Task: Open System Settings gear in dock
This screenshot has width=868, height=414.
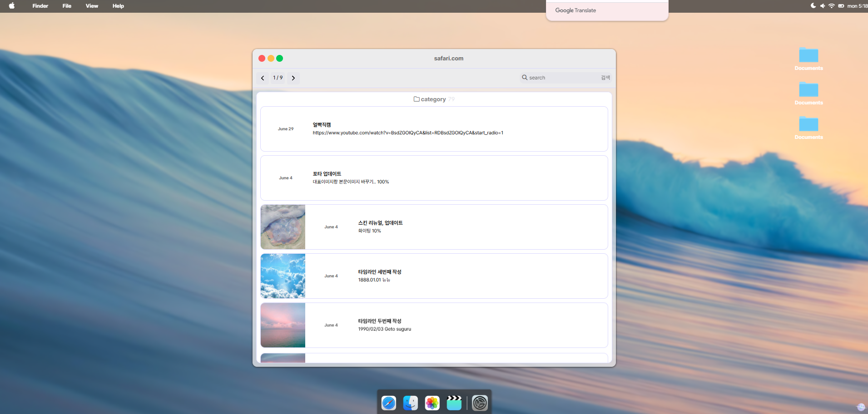Action: click(x=480, y=403)
